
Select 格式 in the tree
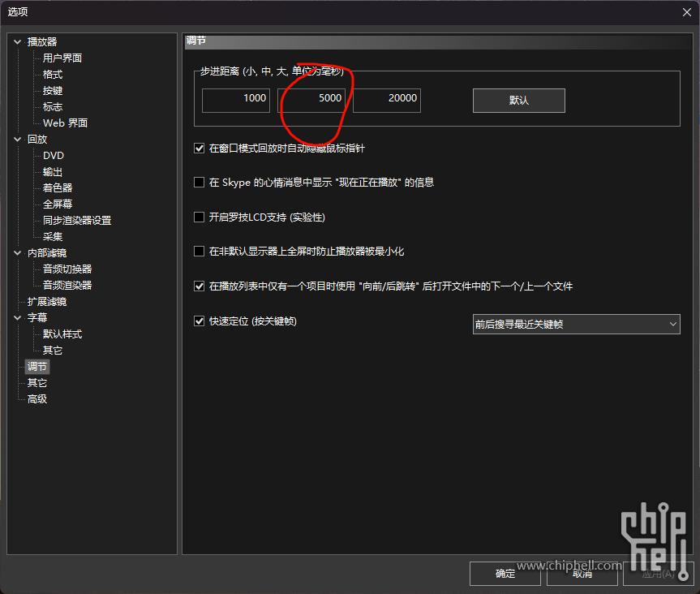point(53,75)
